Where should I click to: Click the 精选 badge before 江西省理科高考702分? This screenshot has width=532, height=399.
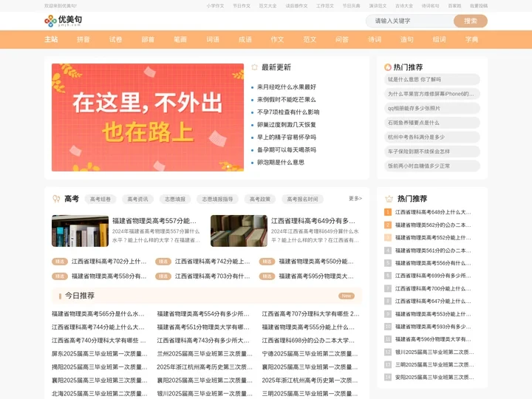(x=60, y=262)
